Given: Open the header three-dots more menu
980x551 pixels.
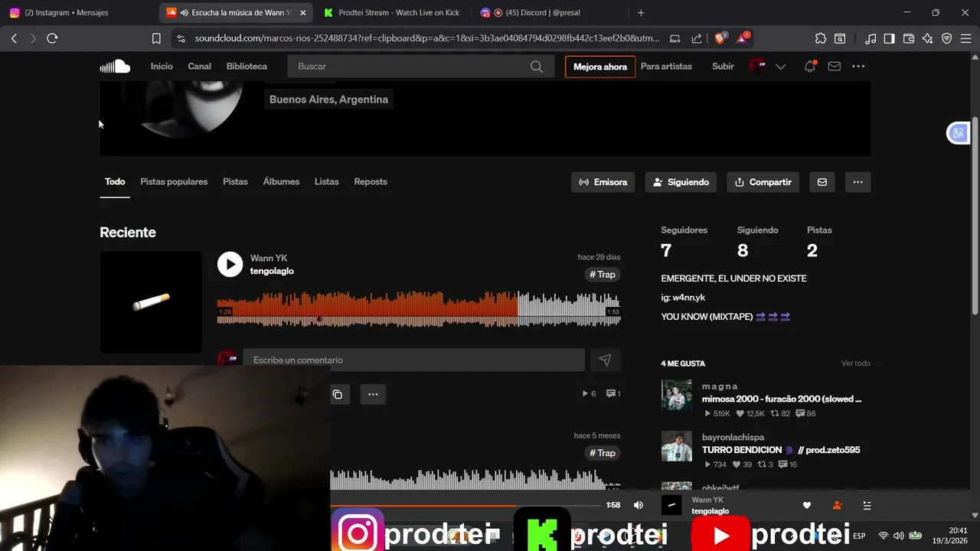Looking at the screenshot, I should [858, 67].
